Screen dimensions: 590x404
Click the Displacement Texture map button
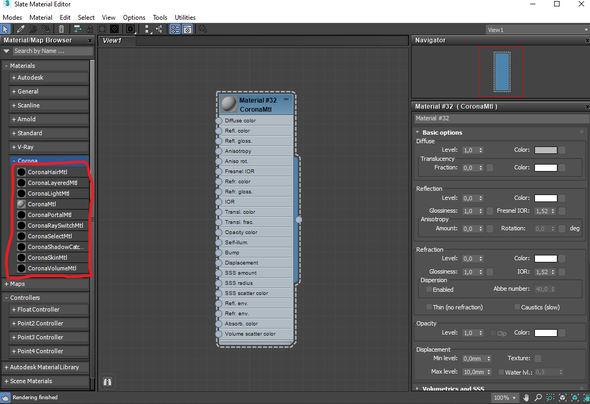(538, 358)
